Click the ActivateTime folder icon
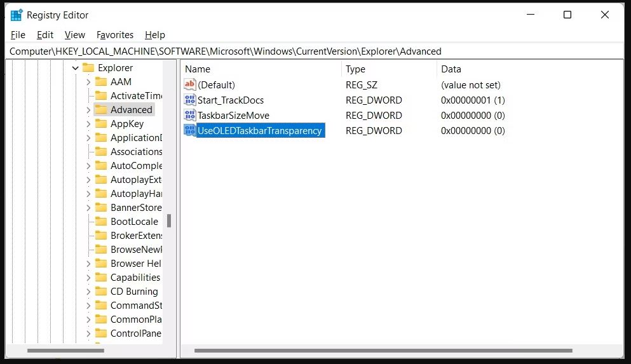This screenshot has width=631, height=364. (x=100, y=96)
